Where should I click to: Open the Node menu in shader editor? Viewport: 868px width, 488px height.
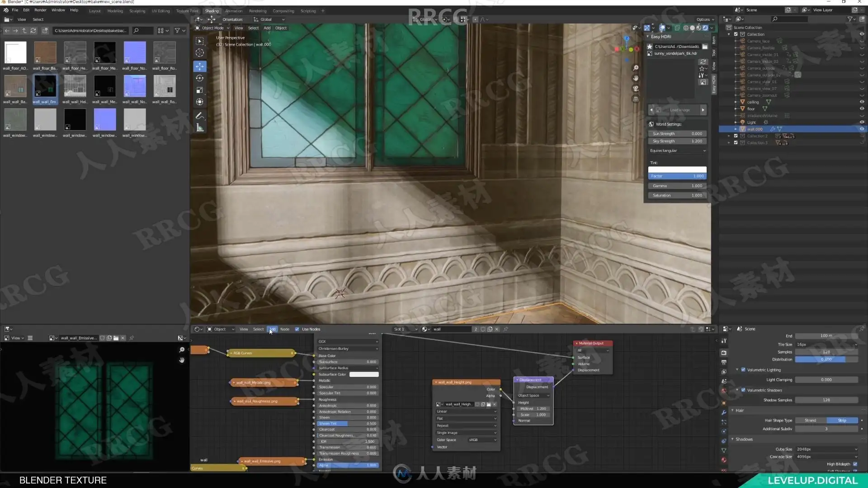click(x=285, y=329)
